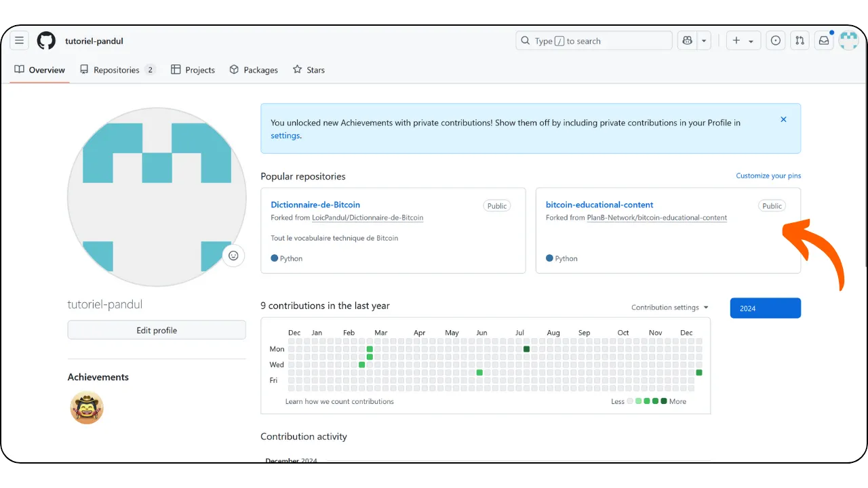Open the Achievements heading link
Screen dimensions: 868x488
[98, 377]
